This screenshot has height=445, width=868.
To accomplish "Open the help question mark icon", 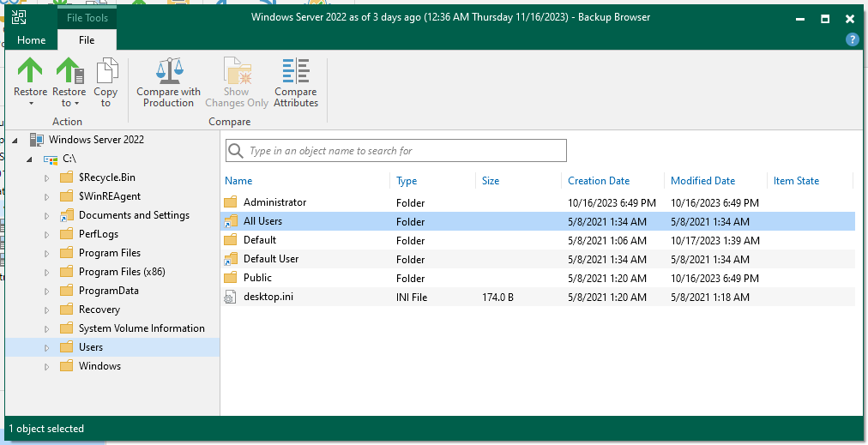I will [x=852, y=39].
